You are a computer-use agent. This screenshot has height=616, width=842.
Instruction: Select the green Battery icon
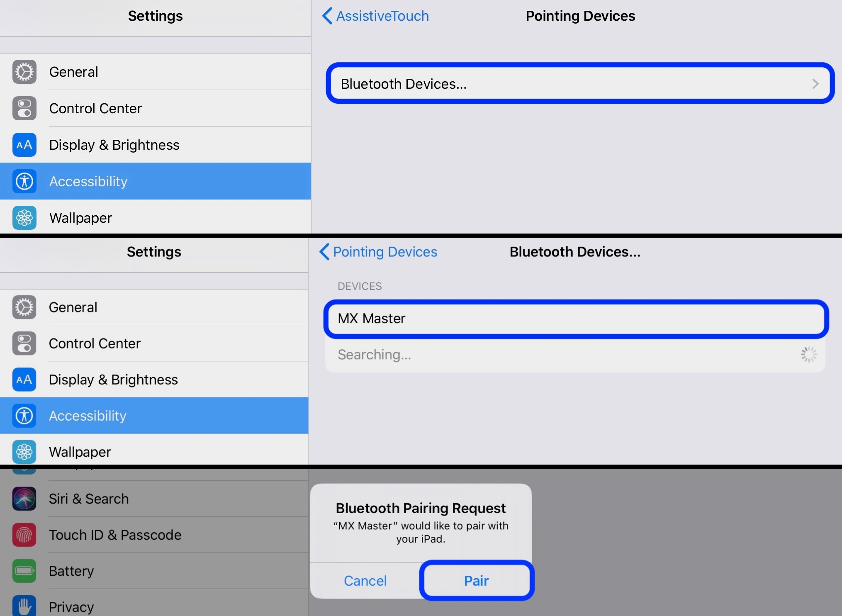coord(24,571)
